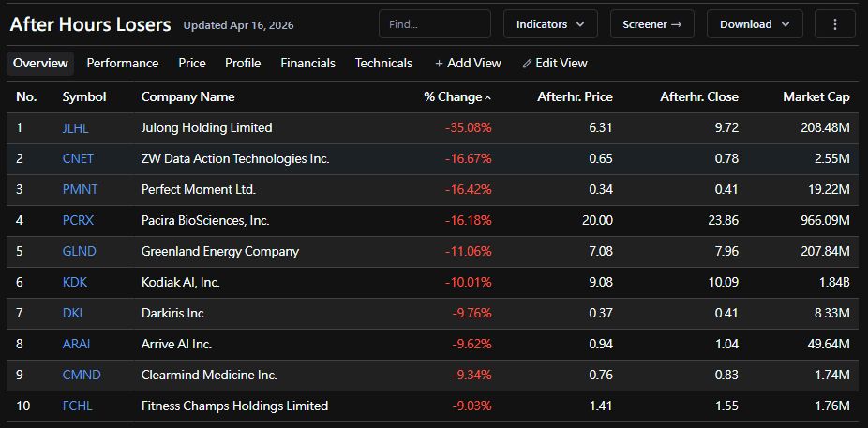Image resolution: width=868 pixels, height=428 pixels.
Task: Open the CMND ticker link
Action: [82, 375]
